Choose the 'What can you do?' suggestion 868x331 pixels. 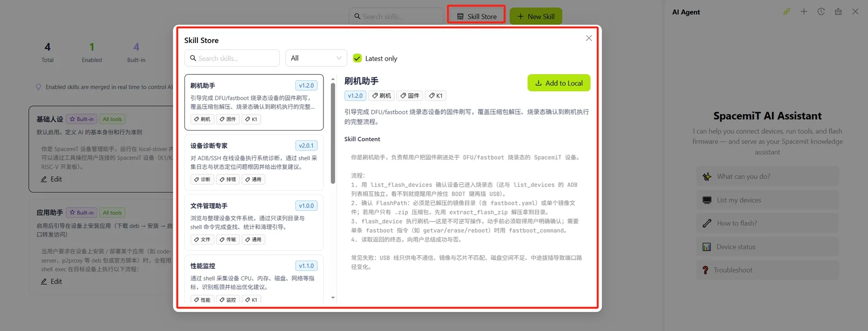(768, 177)
